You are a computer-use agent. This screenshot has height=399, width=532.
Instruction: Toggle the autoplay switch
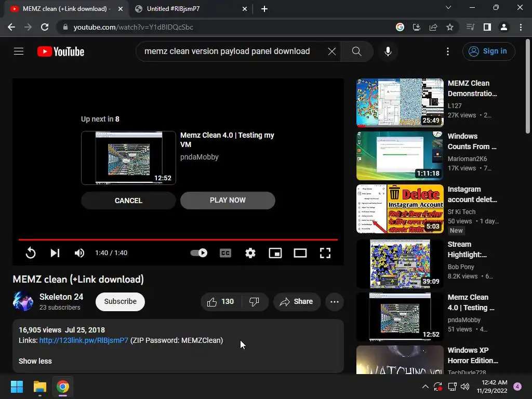coord(199,253)
